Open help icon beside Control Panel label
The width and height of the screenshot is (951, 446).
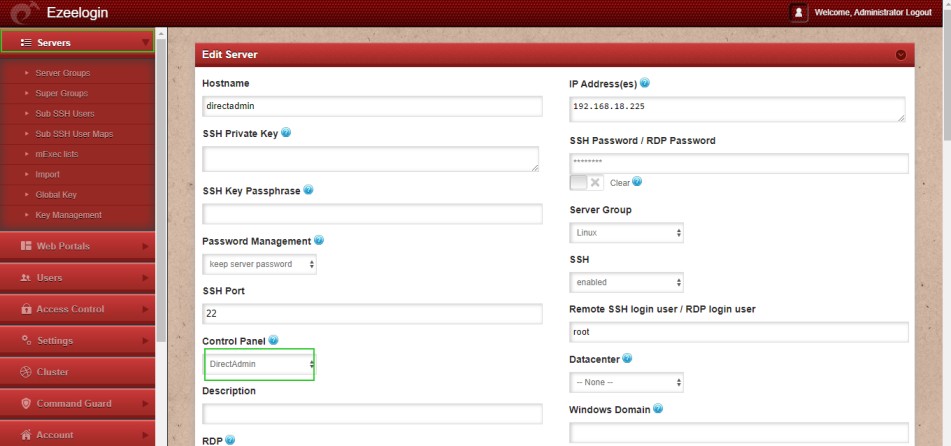pos(274,340)
